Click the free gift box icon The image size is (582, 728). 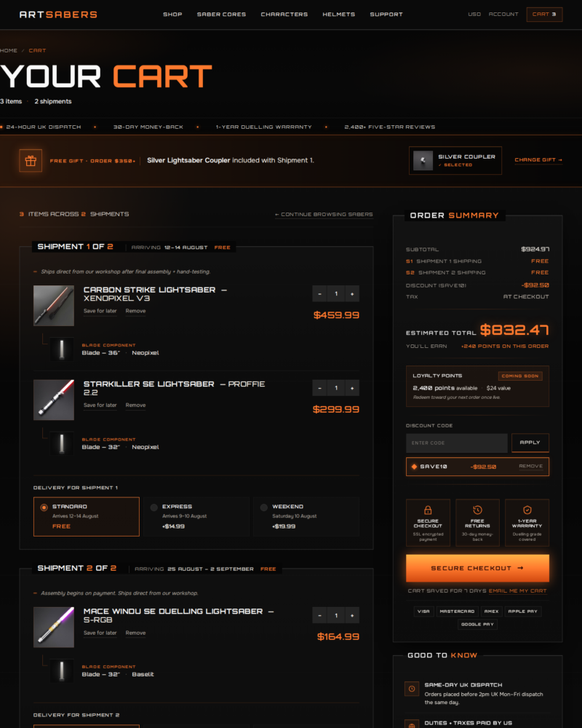tap(31, 161)
